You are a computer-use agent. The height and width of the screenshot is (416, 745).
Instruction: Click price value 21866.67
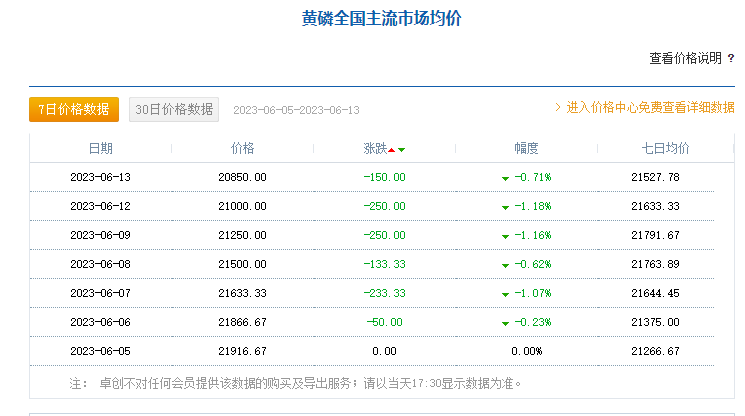(242, 322)
